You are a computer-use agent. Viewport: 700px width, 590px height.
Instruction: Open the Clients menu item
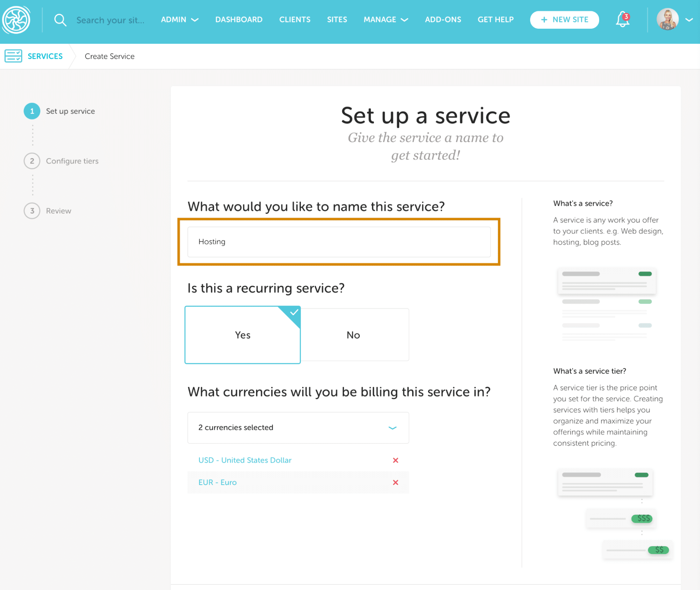[x=294, y=20]
